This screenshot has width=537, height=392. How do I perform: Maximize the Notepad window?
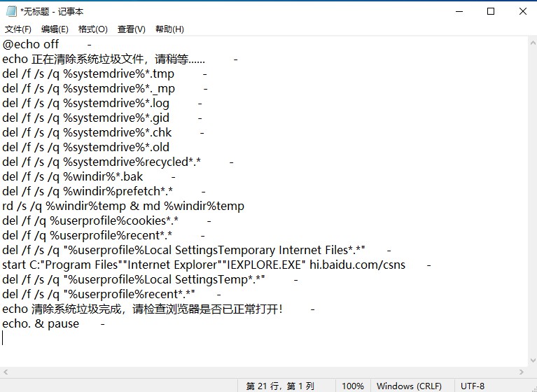[491, 11]
